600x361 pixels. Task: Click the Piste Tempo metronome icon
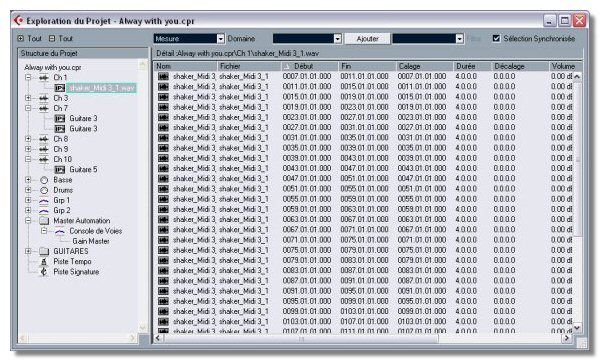(44, 262)
